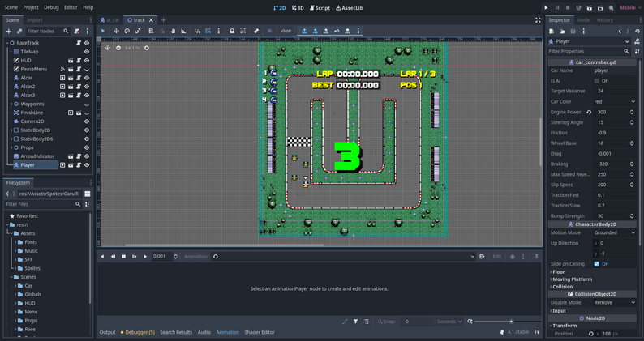This screenshot has width=644, height=341.
Task: Save the edited resource in the Inspector
Action: click(573, 32)
